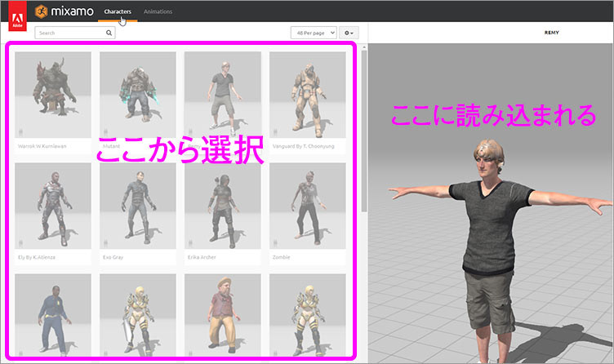Select the Warrok W Kurniawan character thumbnail
This screenshot has height=364, width=614.
tap(53, 95)
